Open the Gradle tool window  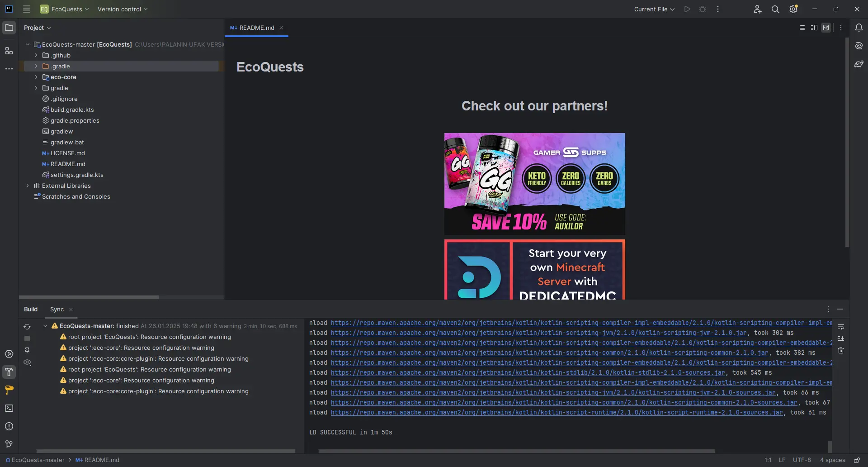tap(859, 64)
